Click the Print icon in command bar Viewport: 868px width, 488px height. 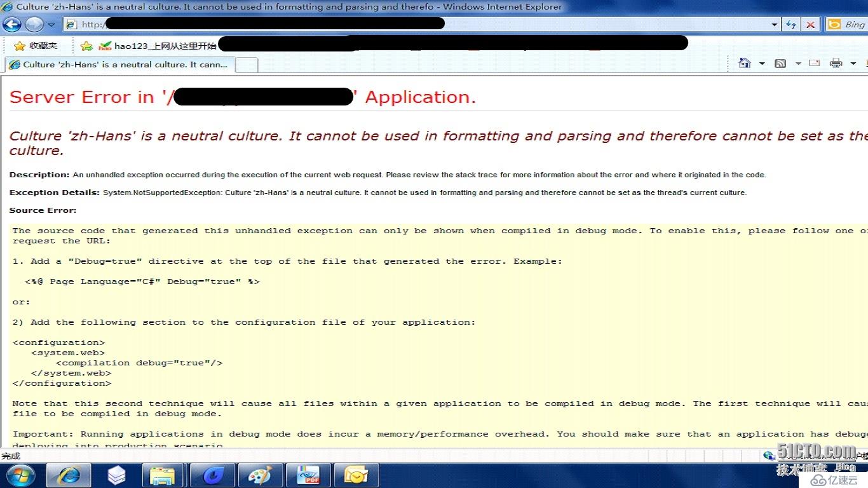[x=836, y=63]
